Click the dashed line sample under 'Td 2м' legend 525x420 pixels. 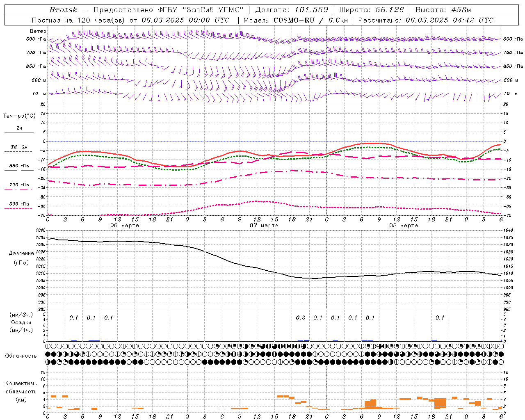[x=18, y=152]
